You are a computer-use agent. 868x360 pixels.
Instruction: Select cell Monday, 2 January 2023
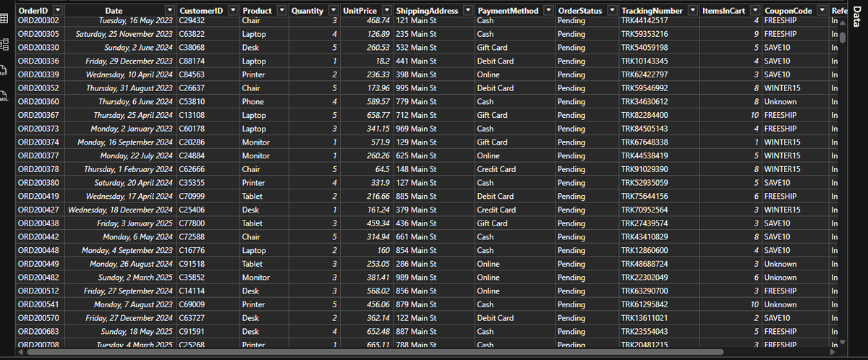(120, 128)
